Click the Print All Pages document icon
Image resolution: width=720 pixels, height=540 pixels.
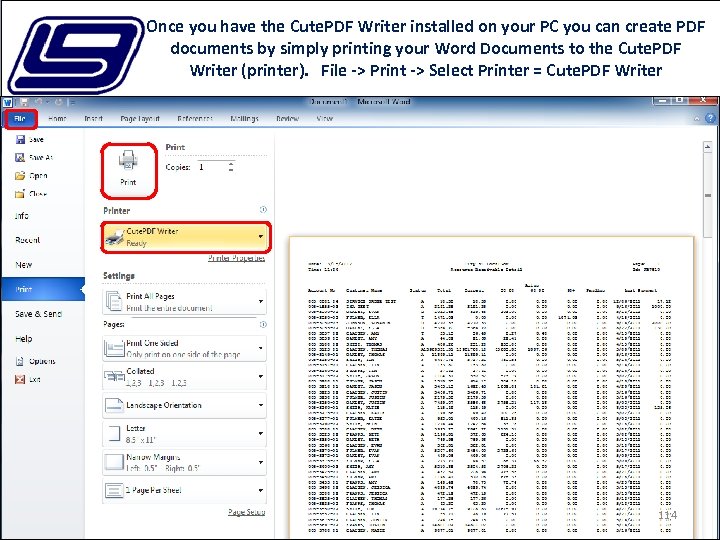click(114, 301)
